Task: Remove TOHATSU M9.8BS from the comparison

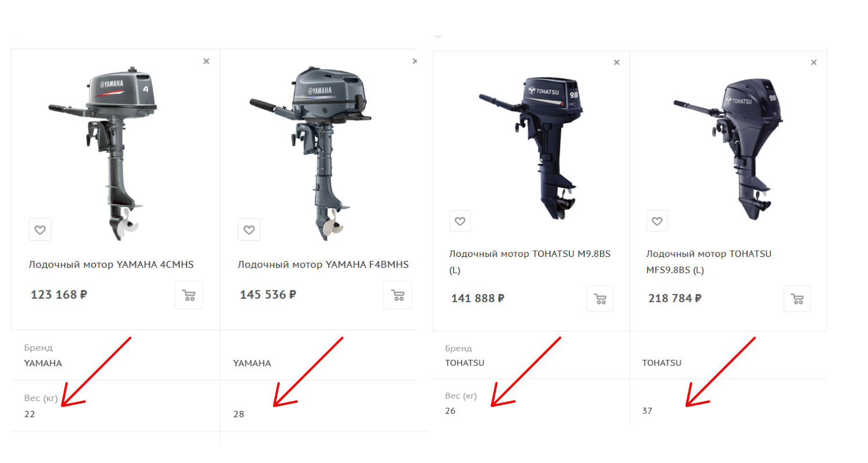Action: click(x=617, y=63)
